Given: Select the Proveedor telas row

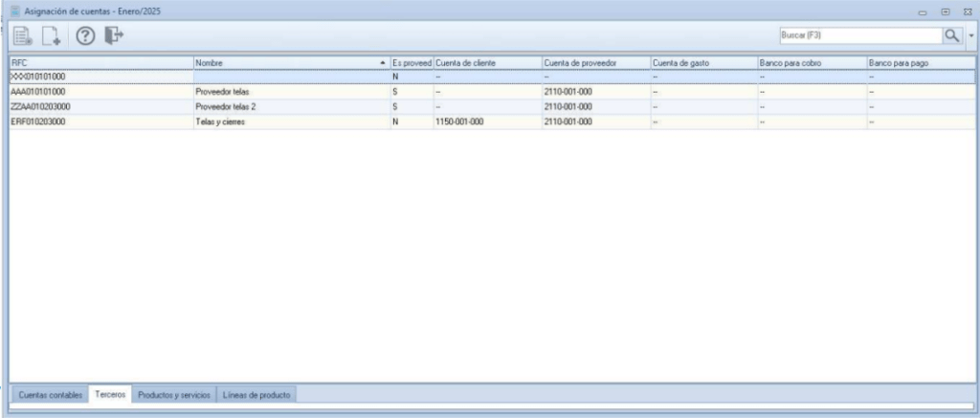Looking at the screenshot, I should coord(492,92).
